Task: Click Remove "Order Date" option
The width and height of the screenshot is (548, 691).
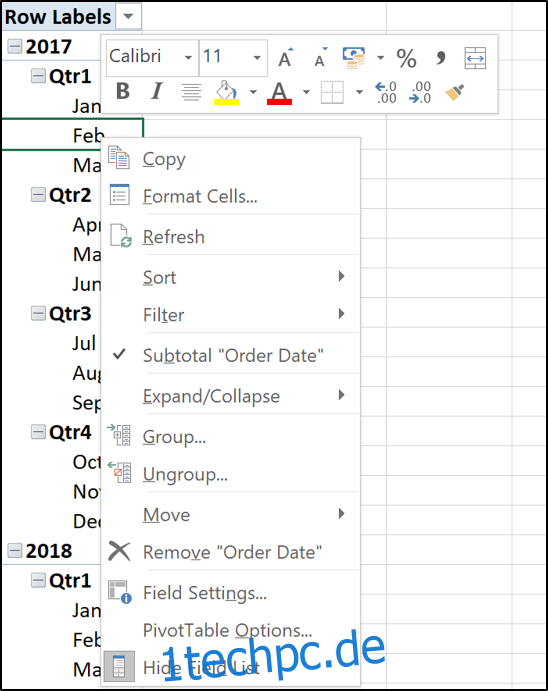Action: tap(231, 552)
